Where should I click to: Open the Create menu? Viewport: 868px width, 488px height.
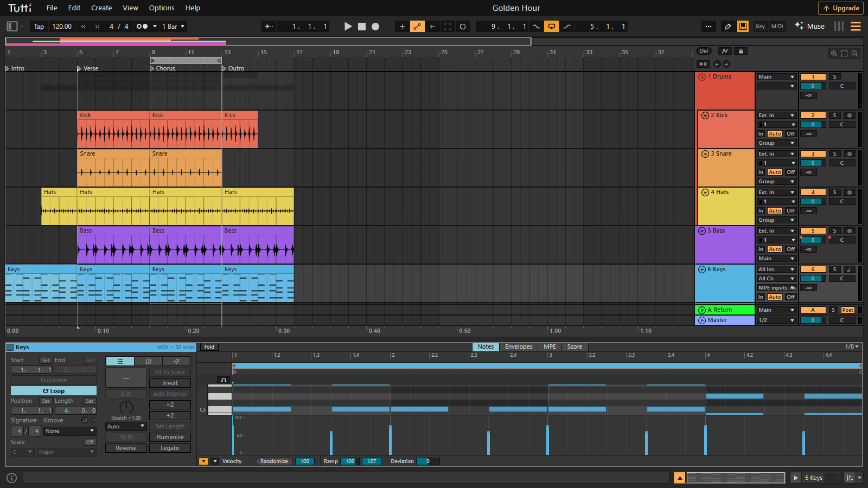click(101, 8)
